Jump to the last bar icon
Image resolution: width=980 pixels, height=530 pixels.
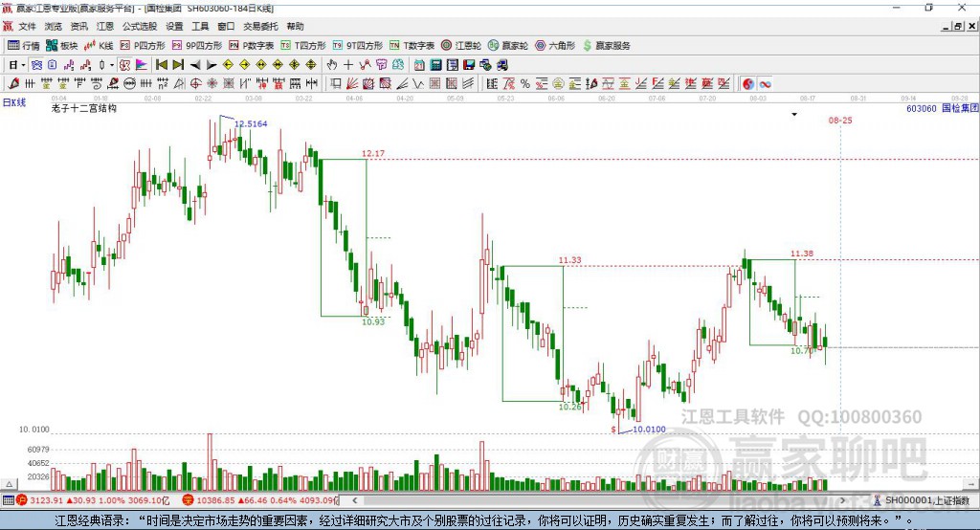tap(178, 65)
